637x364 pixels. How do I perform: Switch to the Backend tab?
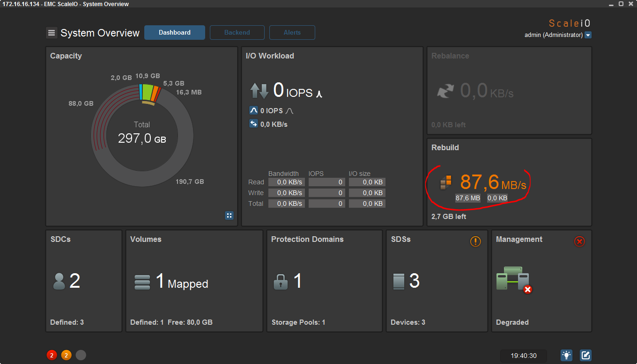237,33
